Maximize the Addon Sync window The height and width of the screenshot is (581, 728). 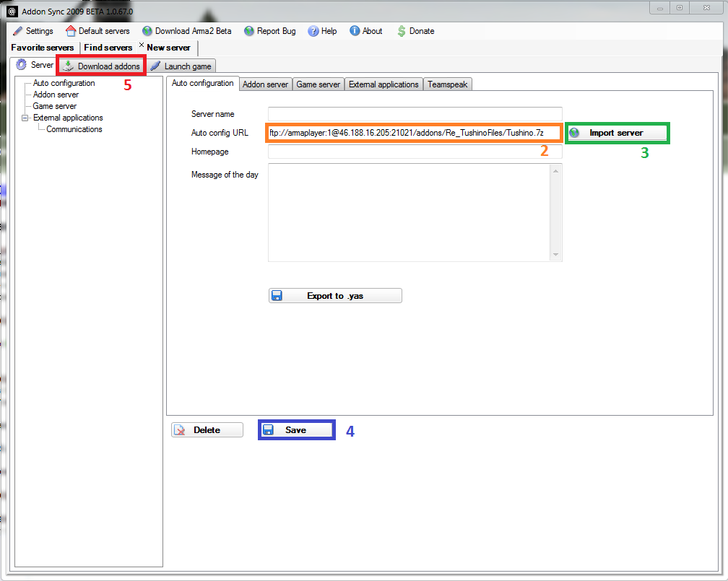679,8
